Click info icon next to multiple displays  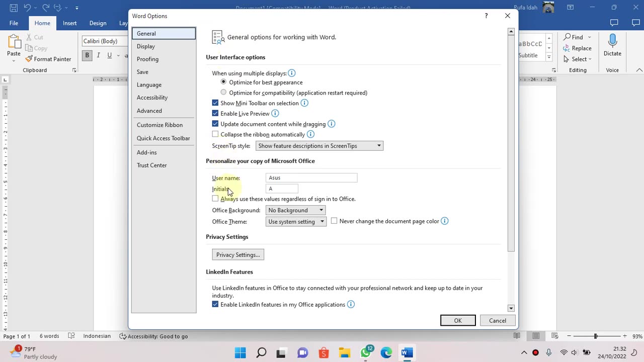pyautogui.click(x=291, y=73)
